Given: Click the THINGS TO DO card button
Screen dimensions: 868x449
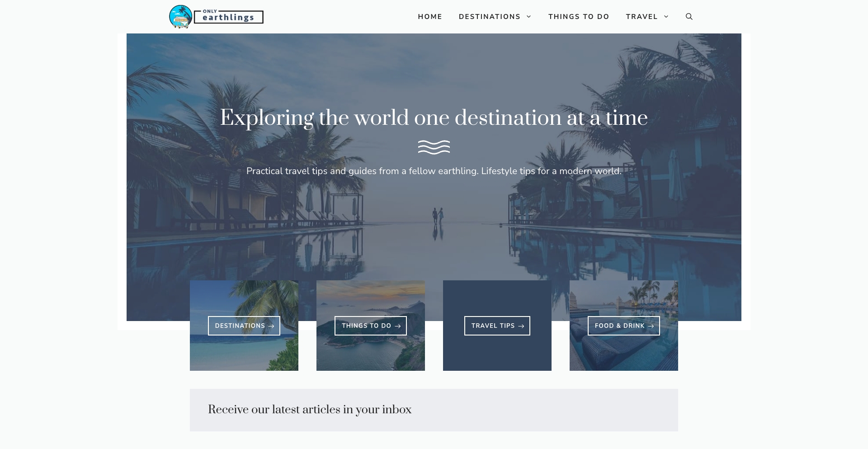Looking at the screenshot, I should [x=370, y=326].
